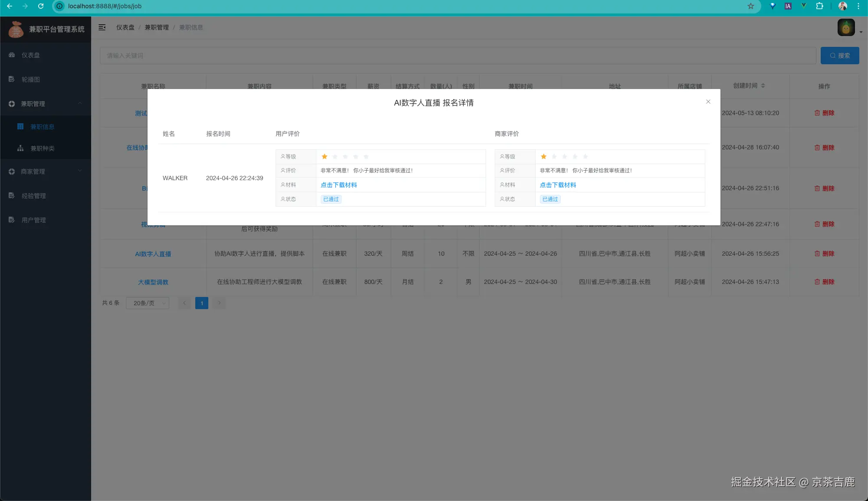Viewport: 868px width, 501px height.
Task: Click the user avatar at top right
Action: [846, 28]
